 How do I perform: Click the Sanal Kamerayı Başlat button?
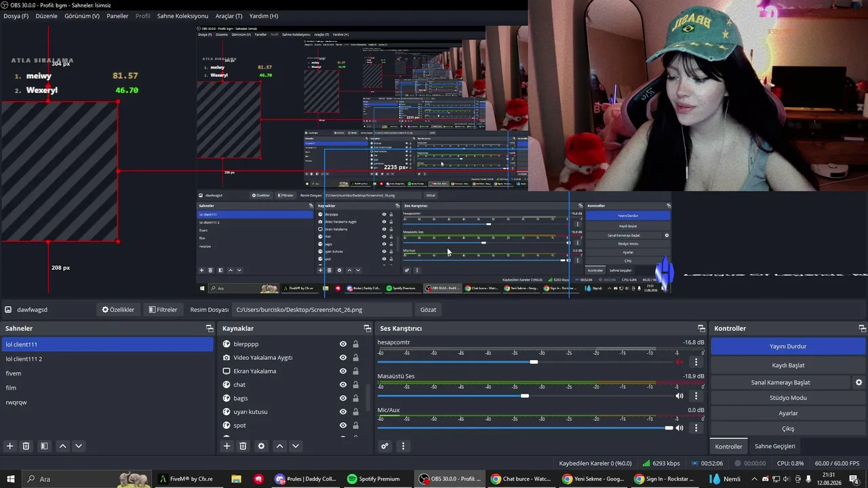click(780, 382)
